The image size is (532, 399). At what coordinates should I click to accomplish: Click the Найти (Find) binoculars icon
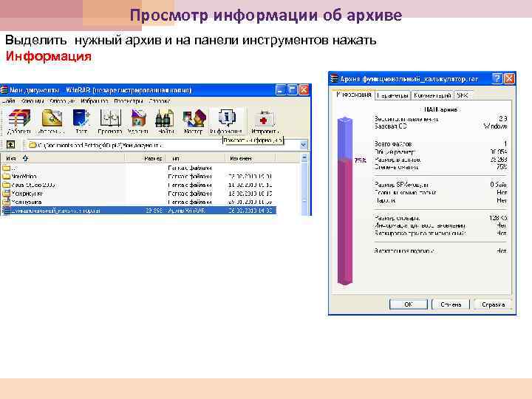[x=165, y=121]
